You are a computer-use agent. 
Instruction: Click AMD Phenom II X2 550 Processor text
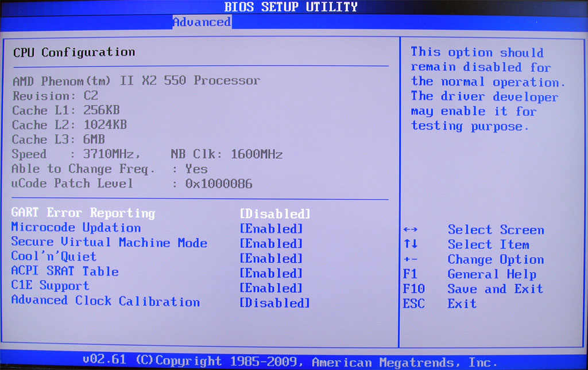(136, 81)
